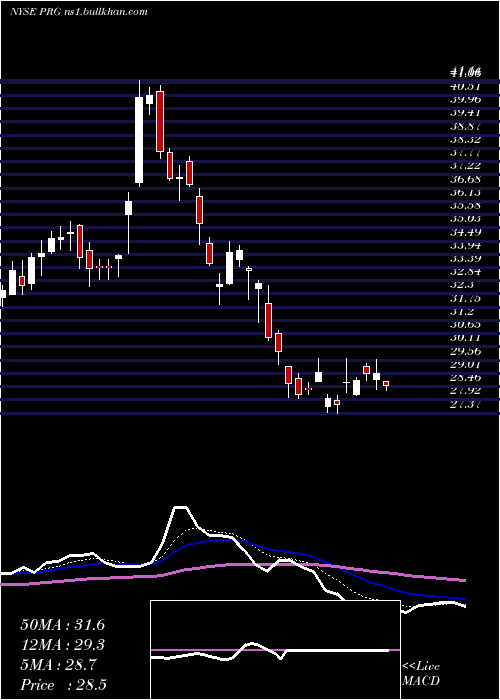
Task: Select the 32.84 price axis label
Action: [x=464, y=272]
